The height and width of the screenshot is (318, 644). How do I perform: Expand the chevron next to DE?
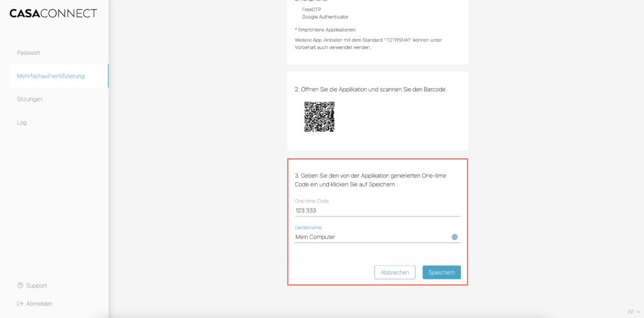(638, 312)
